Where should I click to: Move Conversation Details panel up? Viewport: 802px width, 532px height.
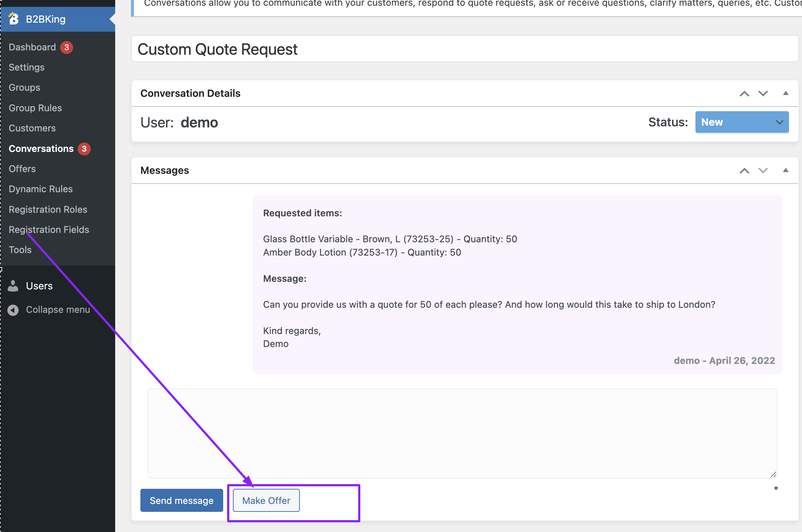tap(744, 94)
